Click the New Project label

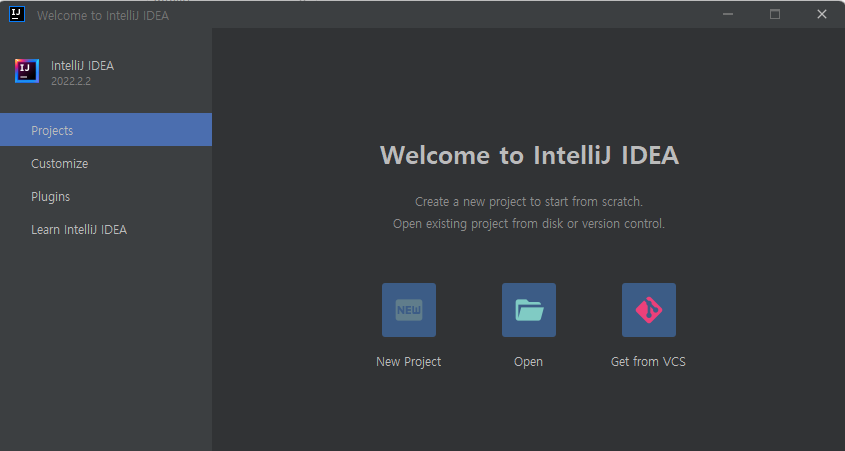pyautogui.click(x=408, y=362)
